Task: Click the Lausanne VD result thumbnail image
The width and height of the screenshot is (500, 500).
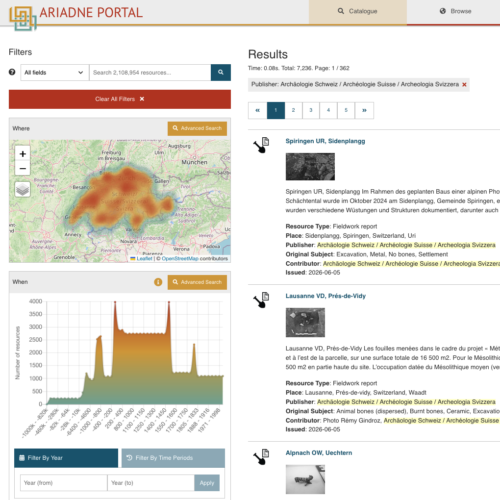Action: click(x=305, y=322)
